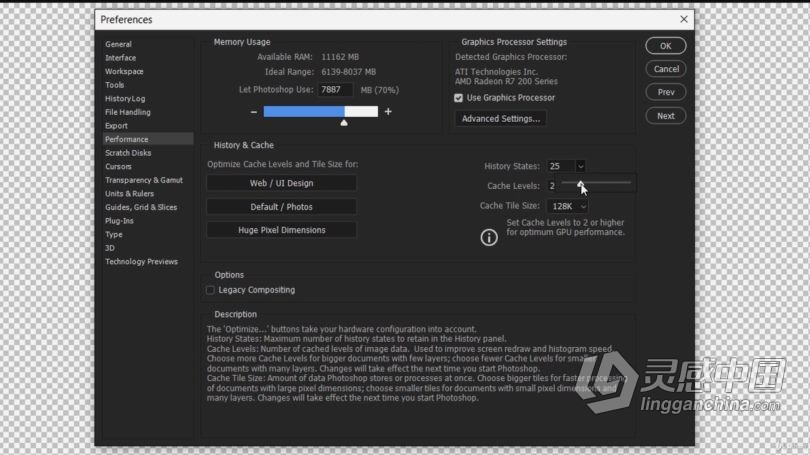
Task: Go to Plug-Ins preferences
Action: click(x=119, y=221)
